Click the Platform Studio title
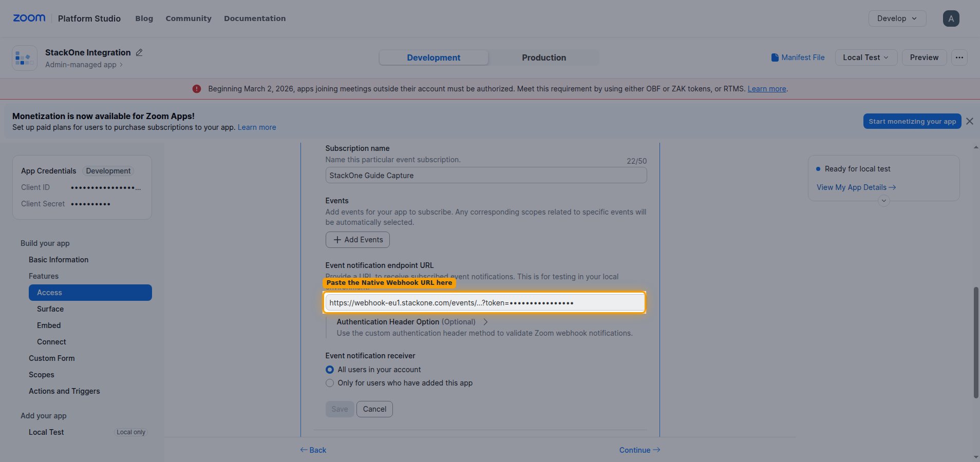 pyautogui.click(x=89, y=18)
